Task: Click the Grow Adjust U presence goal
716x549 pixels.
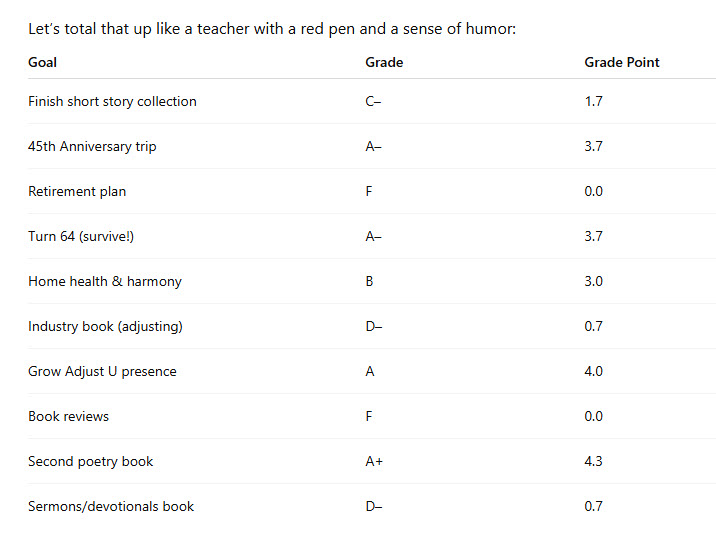Action: click(x=102, y=371)
